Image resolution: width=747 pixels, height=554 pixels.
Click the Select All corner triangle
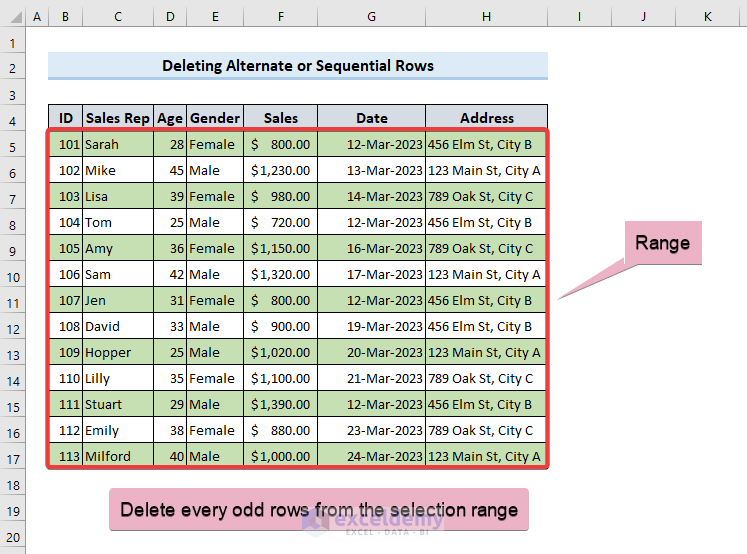pyautogui.click(x=16, y=18)
